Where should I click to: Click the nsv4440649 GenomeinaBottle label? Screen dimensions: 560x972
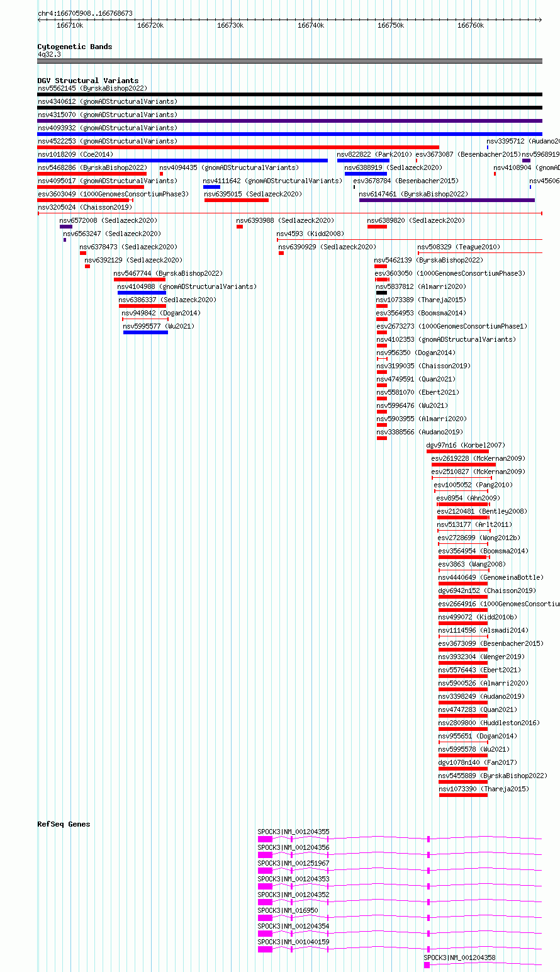pos(491,578)
